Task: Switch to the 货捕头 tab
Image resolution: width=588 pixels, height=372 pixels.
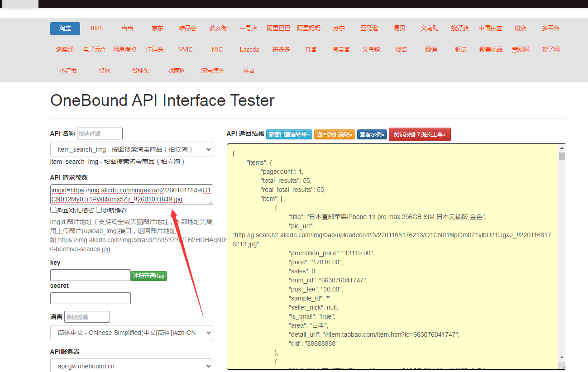Action: pos(140,71)
